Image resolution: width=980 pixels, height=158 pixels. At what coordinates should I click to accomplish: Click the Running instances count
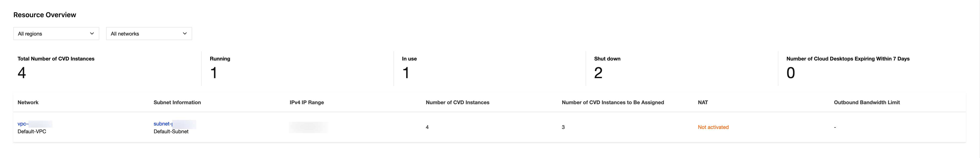coord(214,73)
